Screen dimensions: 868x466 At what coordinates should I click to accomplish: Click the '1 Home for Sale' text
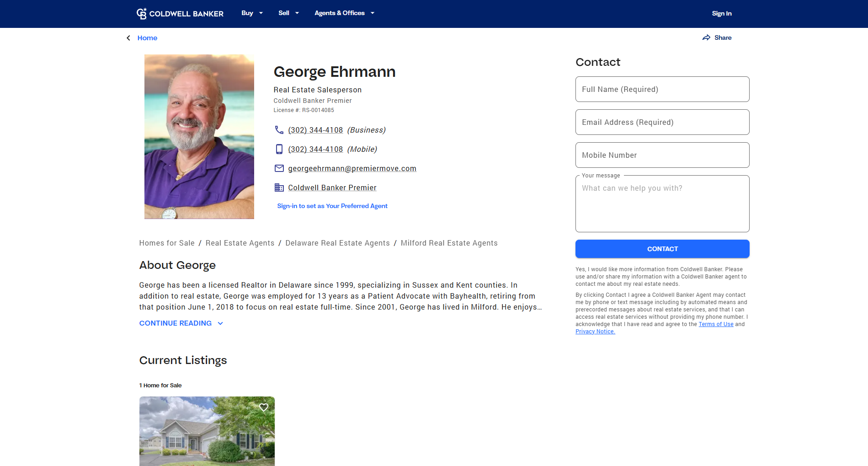click(160, 386)
